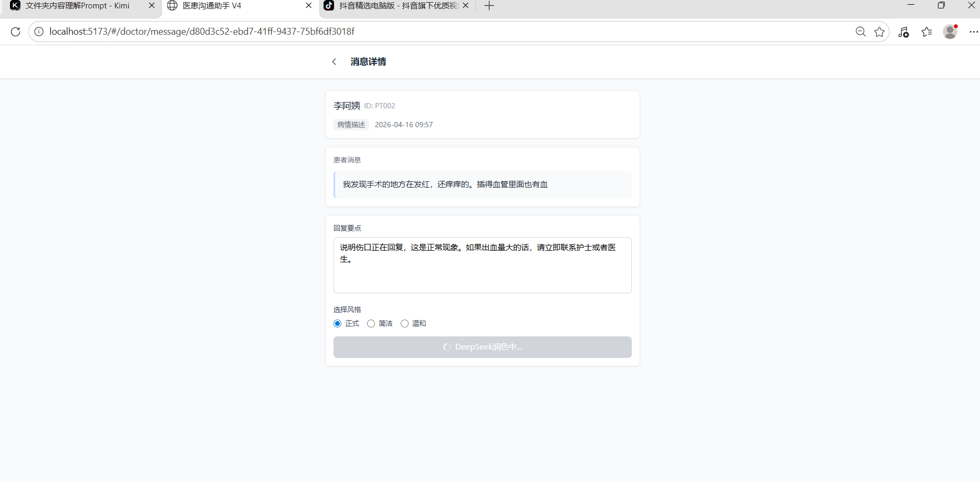Reload the page with refresh icon

coord(16,32)
